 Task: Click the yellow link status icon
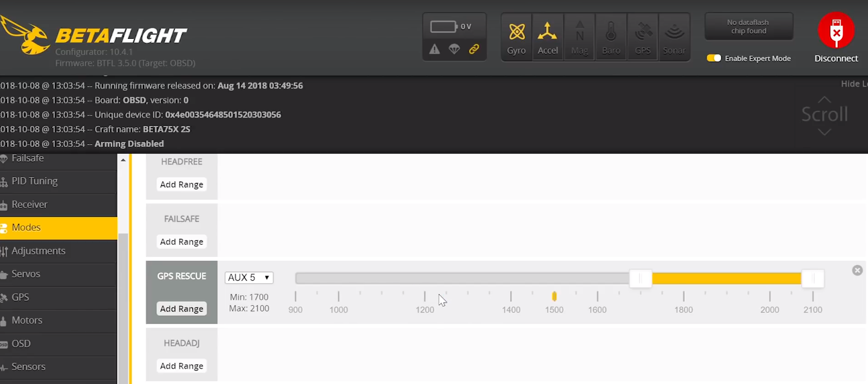pyautogui.click(x=474, y=49)
